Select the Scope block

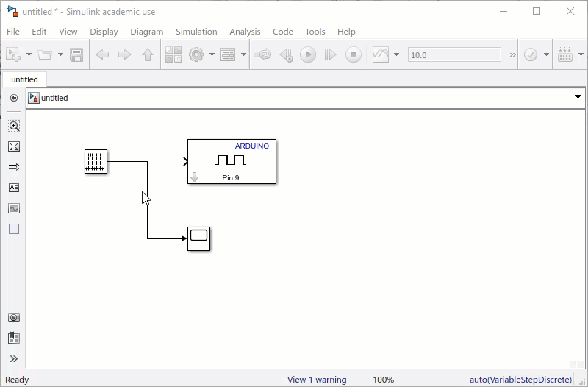198,238
